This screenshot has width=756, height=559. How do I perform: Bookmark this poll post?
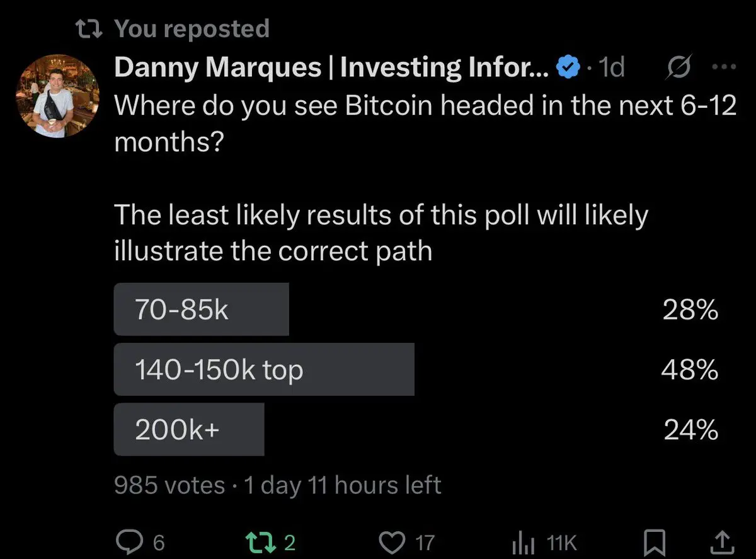tap(655, 541)
